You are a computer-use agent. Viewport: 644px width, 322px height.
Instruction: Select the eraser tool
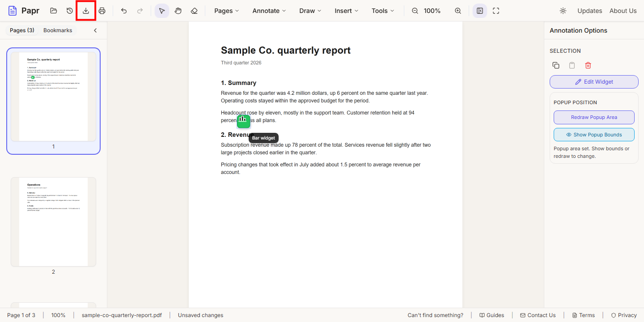(x=194, y=11)
